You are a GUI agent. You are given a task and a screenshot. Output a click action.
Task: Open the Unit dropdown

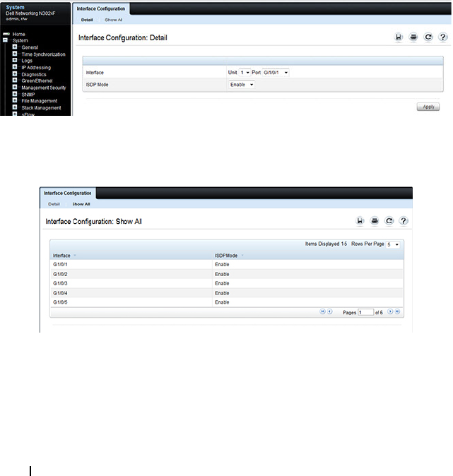(x=245, y=73)
